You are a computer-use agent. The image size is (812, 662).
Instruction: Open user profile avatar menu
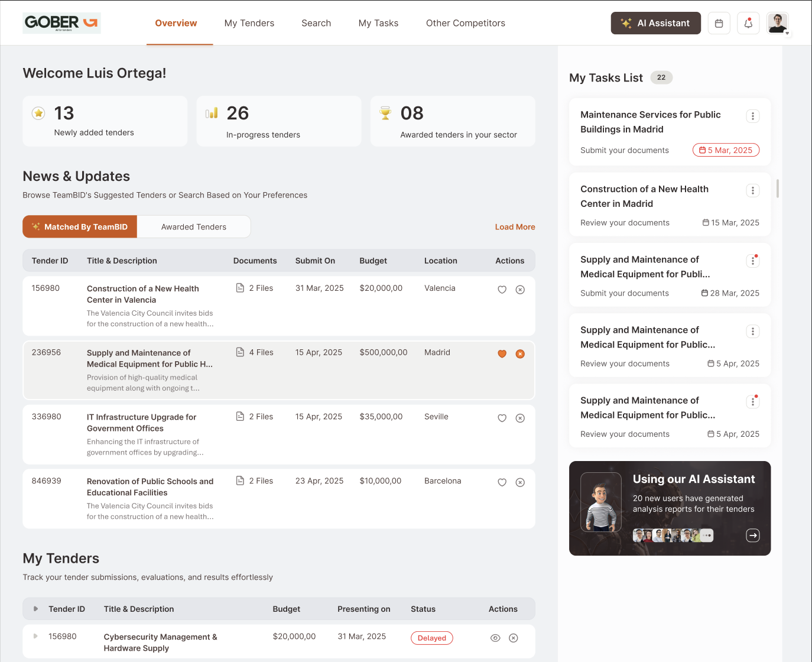778,23
